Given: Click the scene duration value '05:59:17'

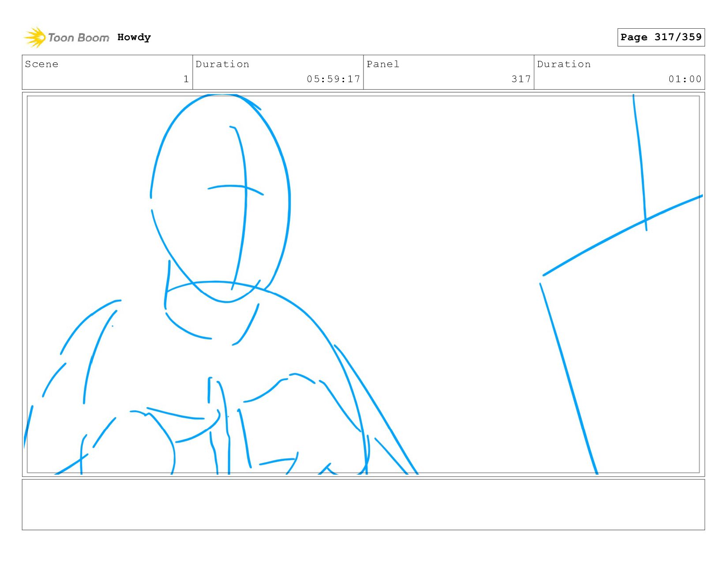Looking at the screenshot, I should (334, 79).
